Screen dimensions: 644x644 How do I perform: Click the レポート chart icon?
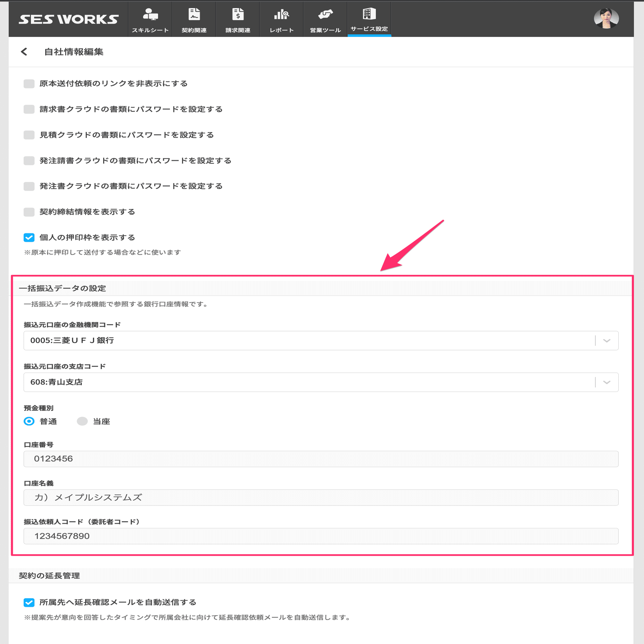click(x=281, y=19)
